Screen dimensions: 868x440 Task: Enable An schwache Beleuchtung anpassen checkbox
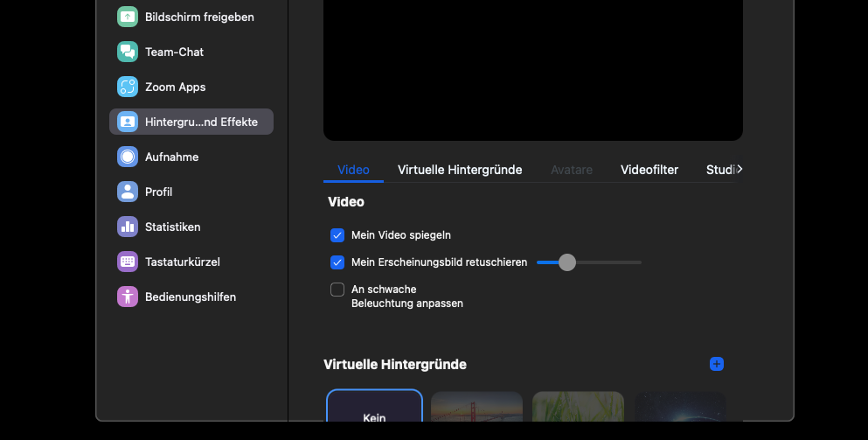[x=337, y=290]
